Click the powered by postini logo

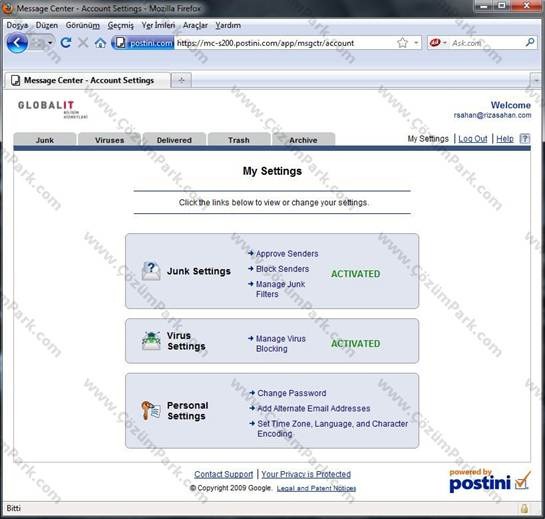coord(490,481)
